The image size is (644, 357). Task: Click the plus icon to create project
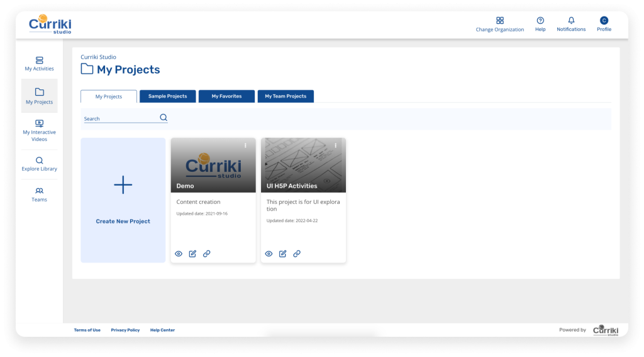pos(123,184)
